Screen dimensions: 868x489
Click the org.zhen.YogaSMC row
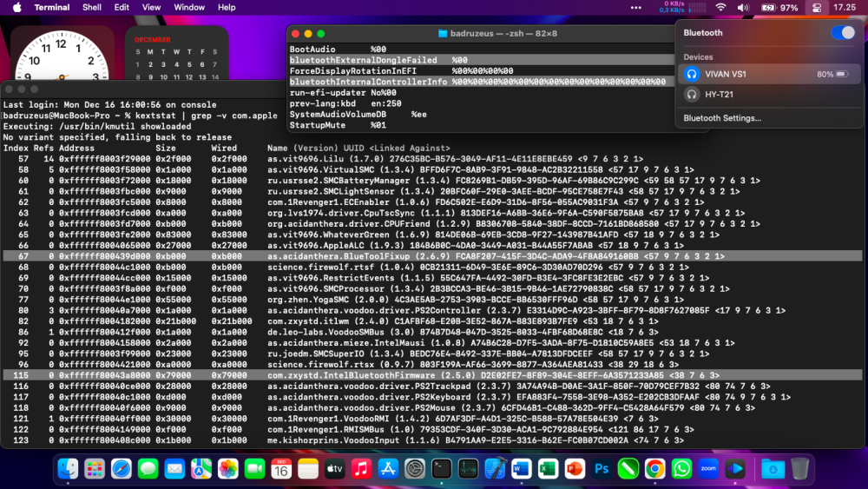coord(432,300)
